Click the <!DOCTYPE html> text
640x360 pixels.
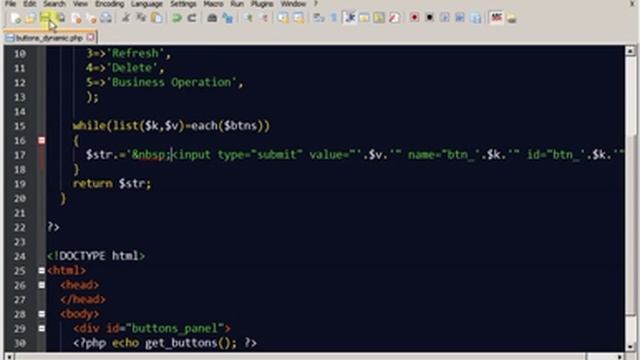96,256
